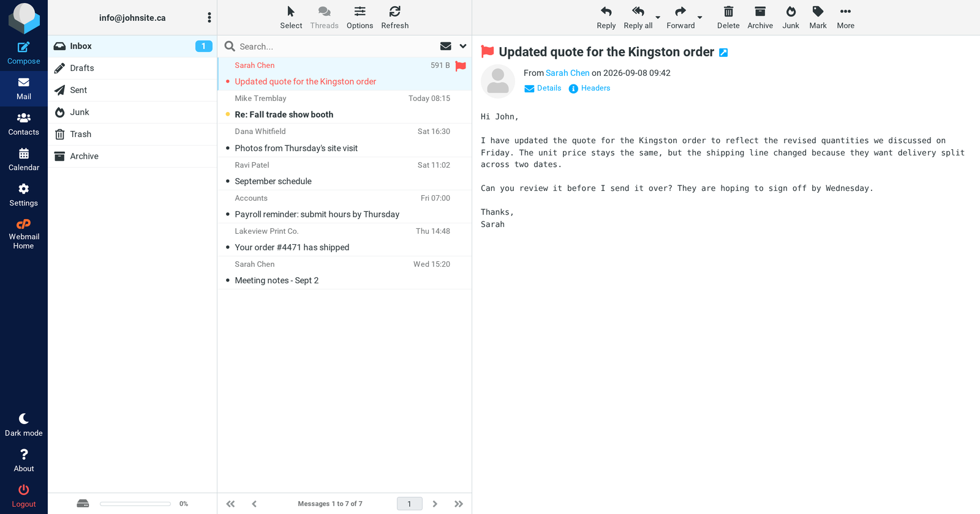Open the Sent folder
Screen dimensions: 980x514
point(132,90)
